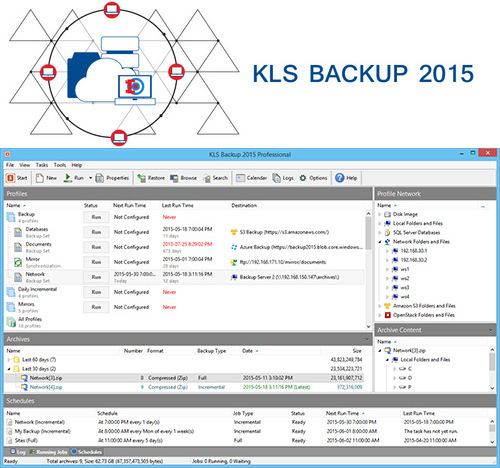Click the Profiles list vertical scrollbar
Viewport: 500px width, 468px height.
pyautogui.click(x=368, y=270)
